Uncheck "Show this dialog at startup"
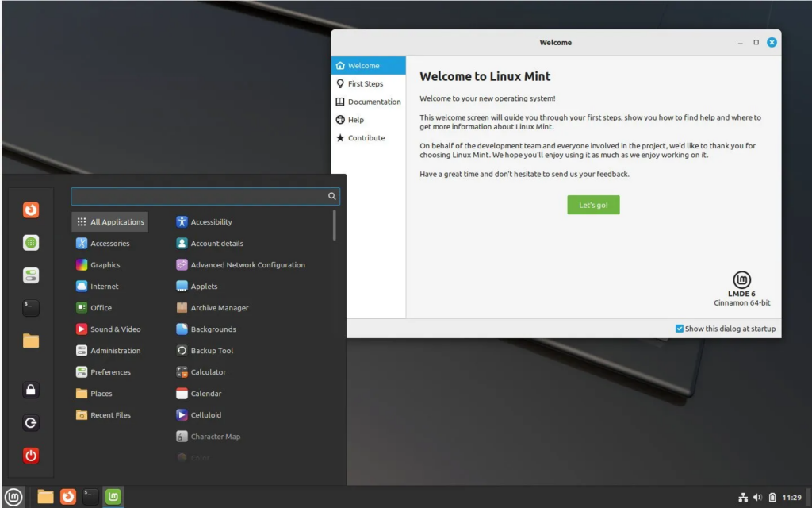Screen dimensions: 812x508 [679, 328]
